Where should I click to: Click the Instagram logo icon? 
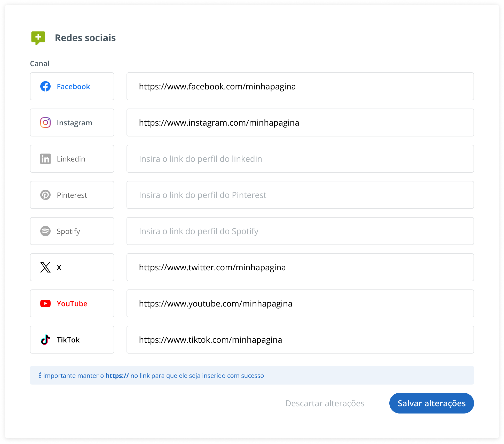(45, 123)
